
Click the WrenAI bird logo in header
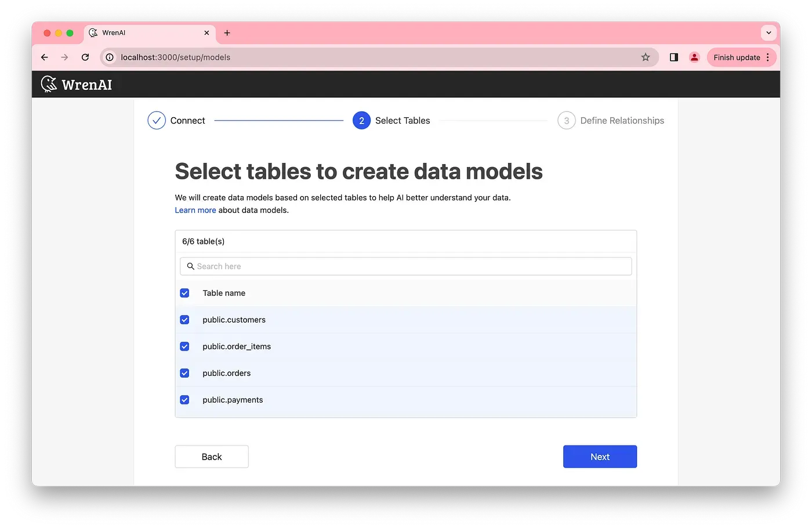pos(49,84)
